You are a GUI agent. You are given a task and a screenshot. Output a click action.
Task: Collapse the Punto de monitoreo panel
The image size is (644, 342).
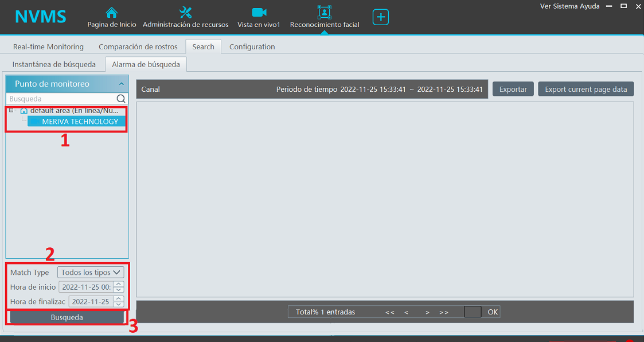pyautogui.click(x=121, y=84)
